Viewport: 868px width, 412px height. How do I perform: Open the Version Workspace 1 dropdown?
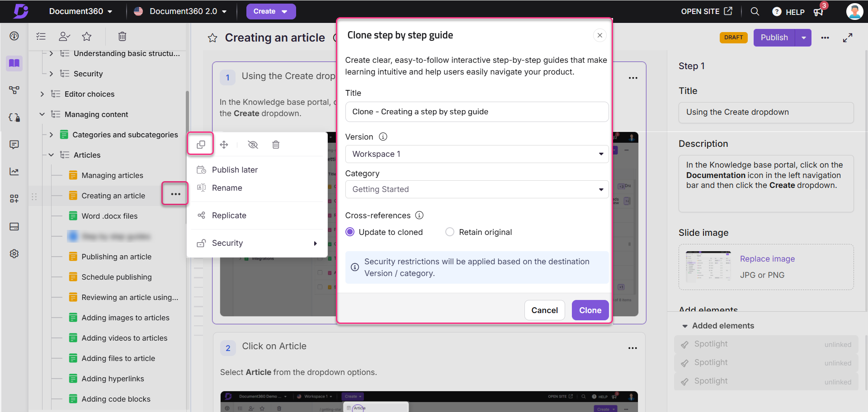click(x=476, y=154)
